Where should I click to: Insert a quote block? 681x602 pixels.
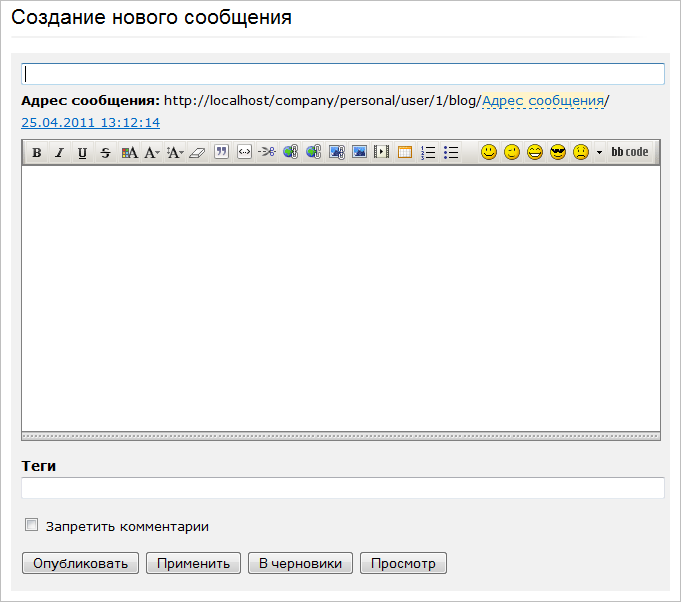click(221, 153)
